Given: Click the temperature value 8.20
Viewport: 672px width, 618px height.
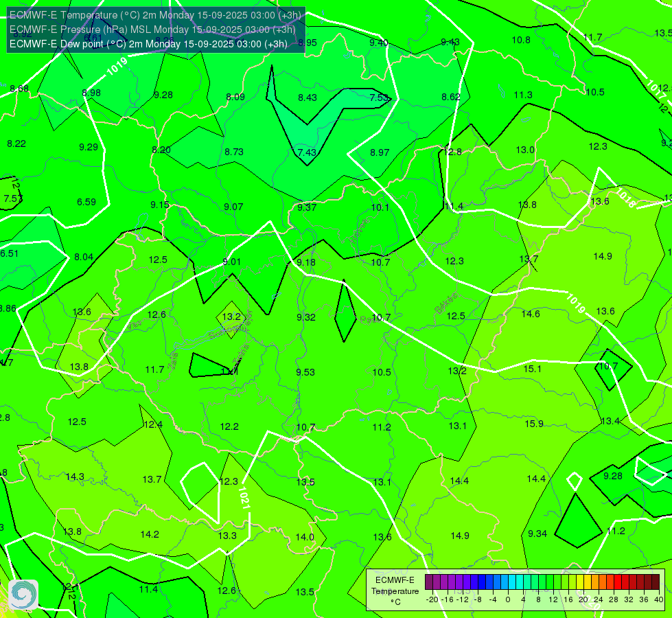Looking at the screenshot, I should point(161,150).
